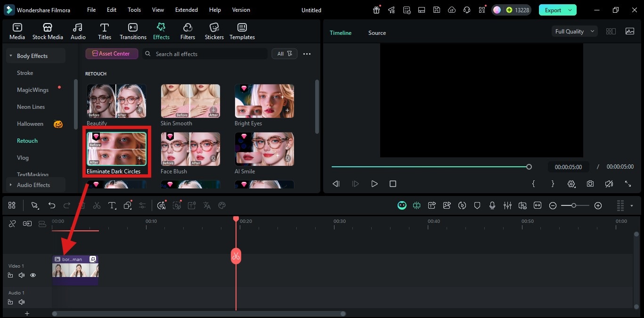Screen dimensions: 644x318
Task: Switch to the Source tab in preview
Action: (x=376, y=33)
